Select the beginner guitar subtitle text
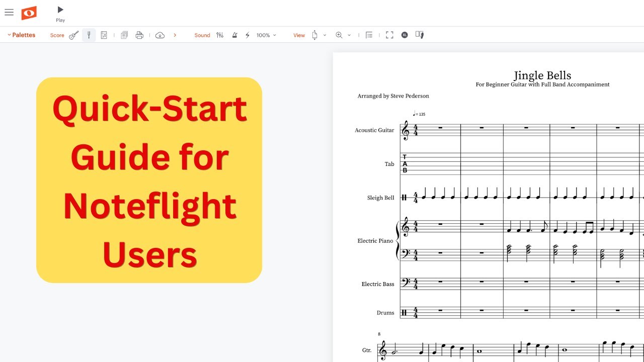Screen dimensions: 644x362 (542, 84)
